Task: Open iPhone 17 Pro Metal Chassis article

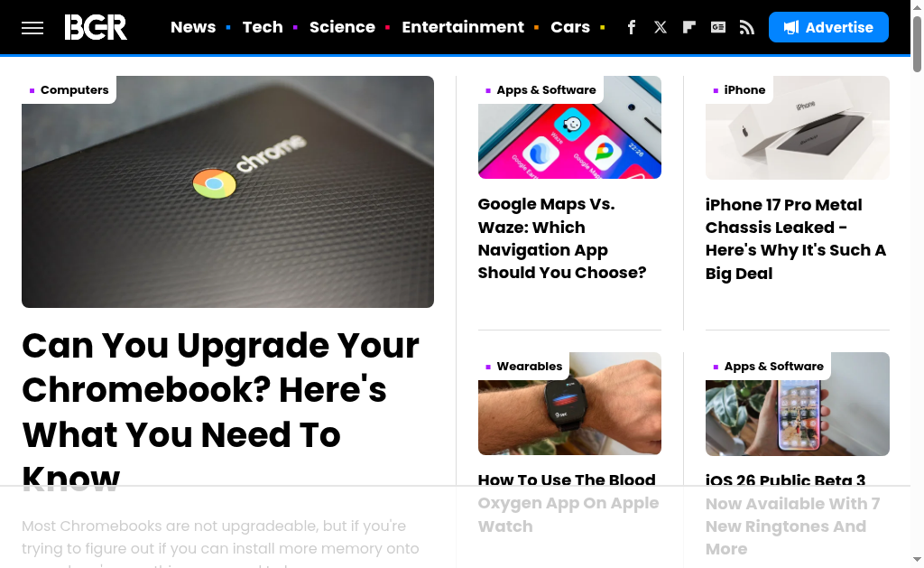Action: click(796, 239)
